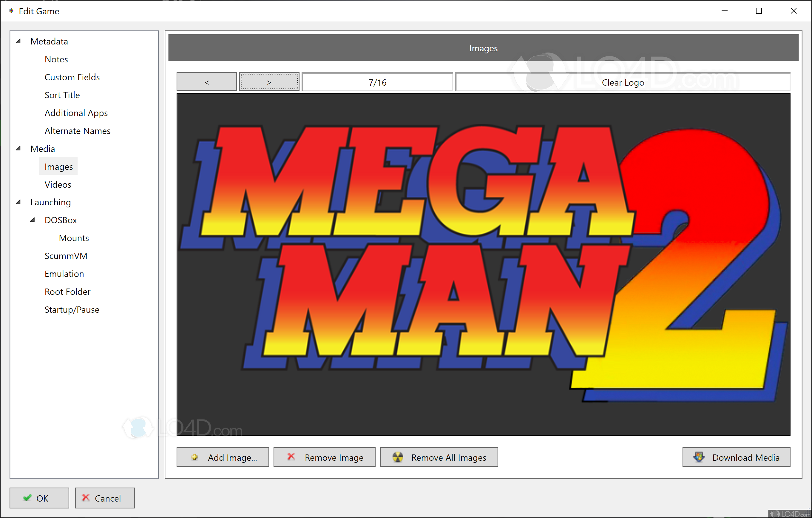Open the Clear Logo image type dropdown
This screenshot has width=812, height=518.
[x=623, y=82]
